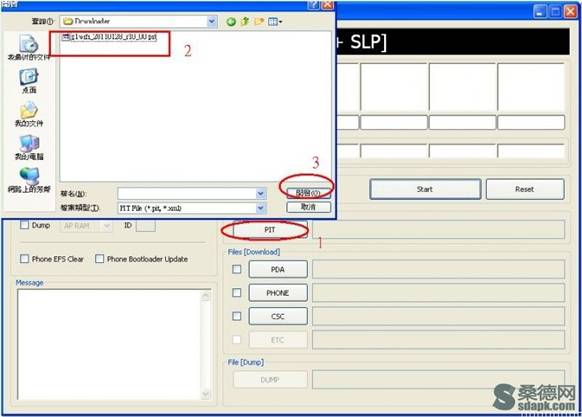Click the PIT file path field
This screenshot has height=417, width=582.
pos(438,230)
